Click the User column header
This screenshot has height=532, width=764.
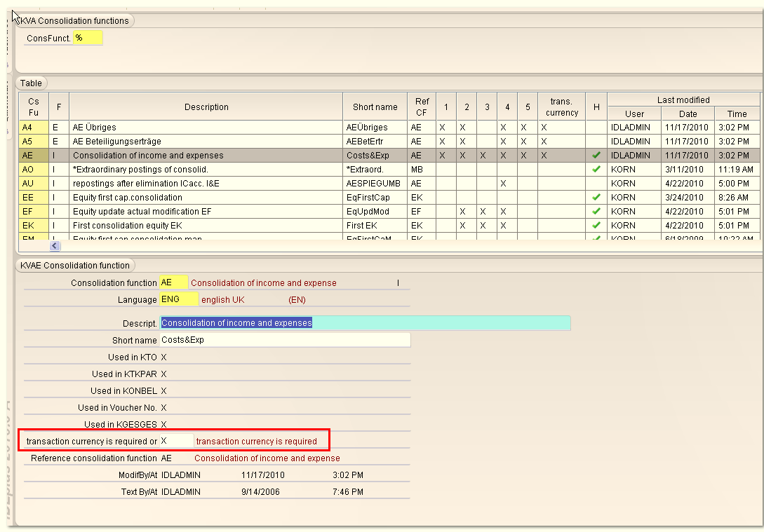pyautogui.click(x=634, y=114)
